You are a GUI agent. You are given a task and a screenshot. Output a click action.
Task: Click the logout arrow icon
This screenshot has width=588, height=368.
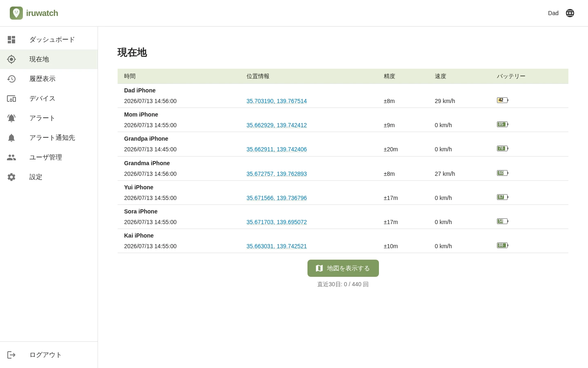coord(11,355)
